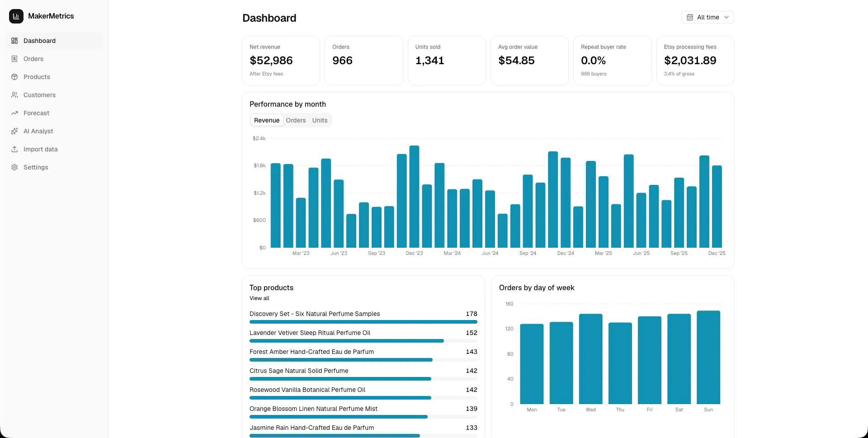Click the Avg order value $54.85 card
The width and height of the screenshot is (868, 438).
(x=529, y=61)
